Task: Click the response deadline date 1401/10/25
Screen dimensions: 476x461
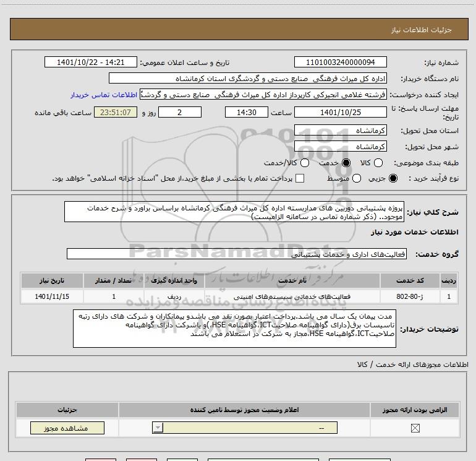Action: [340, 112]
